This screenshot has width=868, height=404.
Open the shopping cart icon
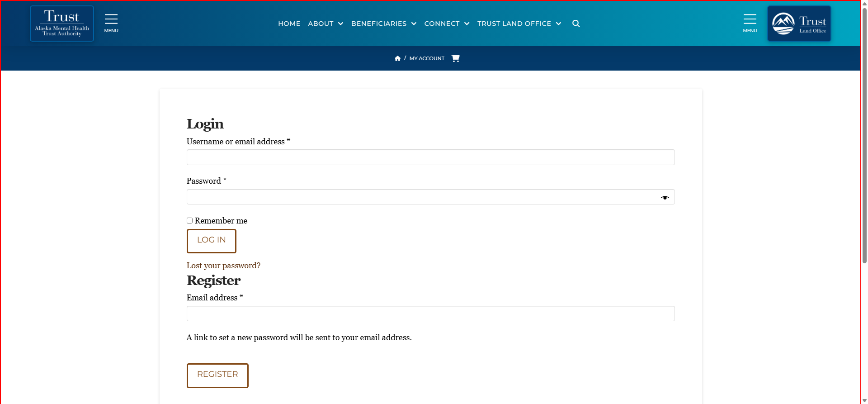(x=455, y=58)
